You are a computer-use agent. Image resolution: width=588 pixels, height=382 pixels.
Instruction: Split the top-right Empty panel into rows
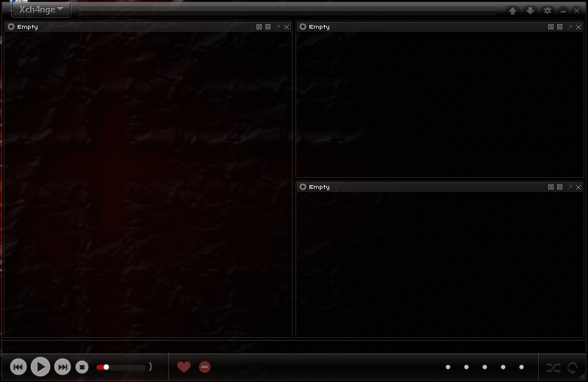pos(559,27)
